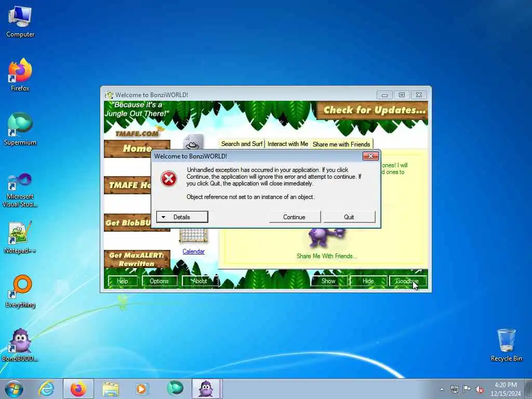This screenshot has height=399, width=532.
Task: Open Microsoft Visual Studio desktop shortcut
Action: (x=20, y=190)
